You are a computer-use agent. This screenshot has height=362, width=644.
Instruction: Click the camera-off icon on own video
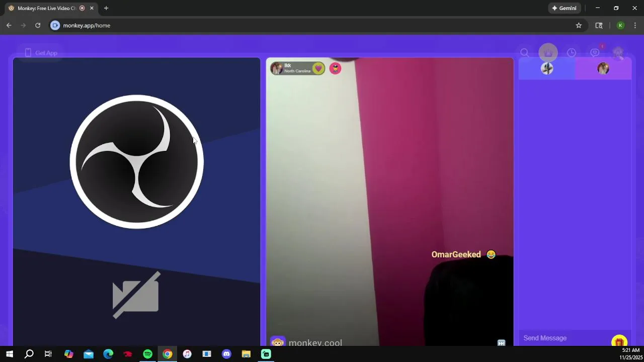(x=136, y=295)
